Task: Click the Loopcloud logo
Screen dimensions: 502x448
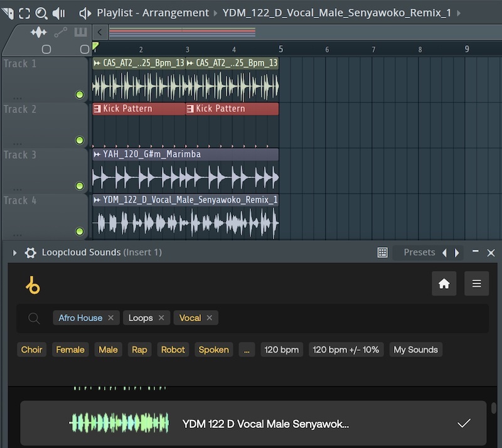Action: 33,285
